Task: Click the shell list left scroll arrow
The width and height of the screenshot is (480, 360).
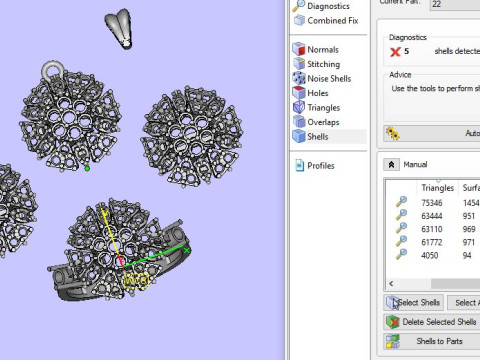Action: pyautogui.click(x=391, y=284)
